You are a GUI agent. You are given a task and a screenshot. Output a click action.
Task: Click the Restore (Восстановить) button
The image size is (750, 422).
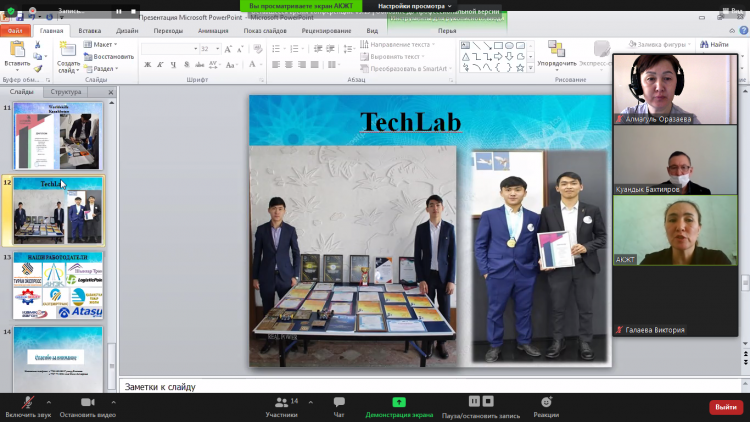(111, 56)
